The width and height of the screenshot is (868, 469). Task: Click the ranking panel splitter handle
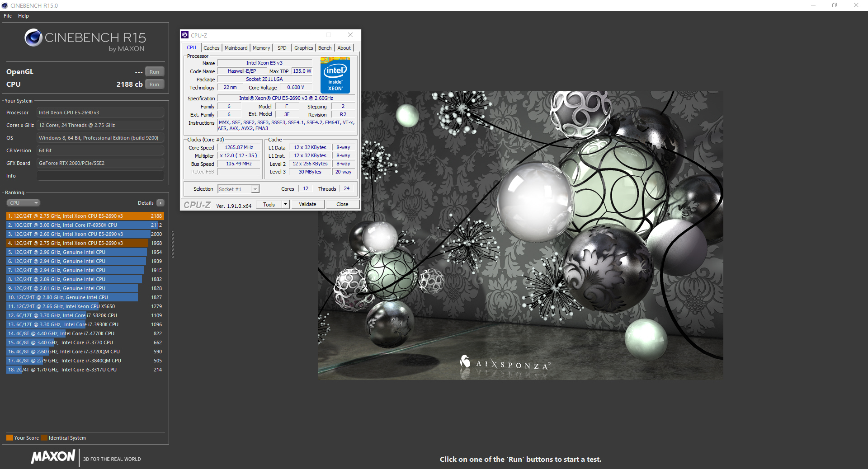173,244
